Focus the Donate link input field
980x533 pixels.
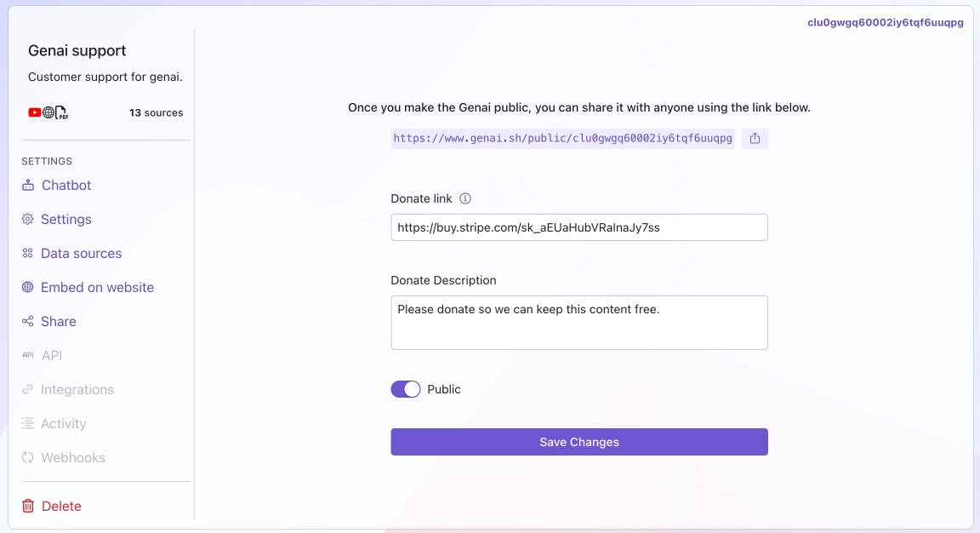tap(579, 227)
